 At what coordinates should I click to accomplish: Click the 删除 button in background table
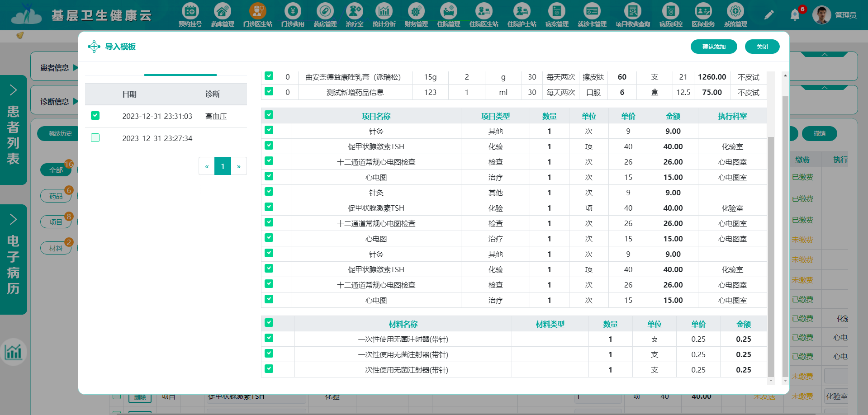[x=140, y=397]
